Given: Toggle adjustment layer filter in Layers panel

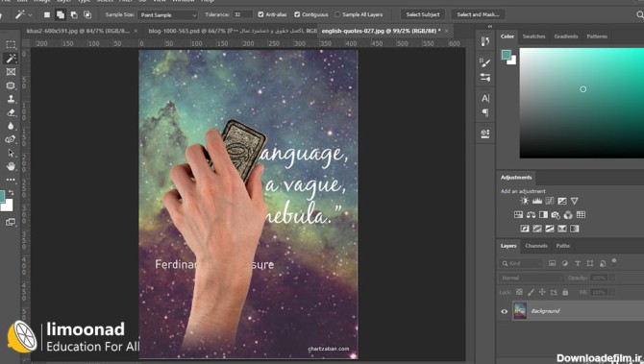Looking at the screenshot, I should pos(565,263).
